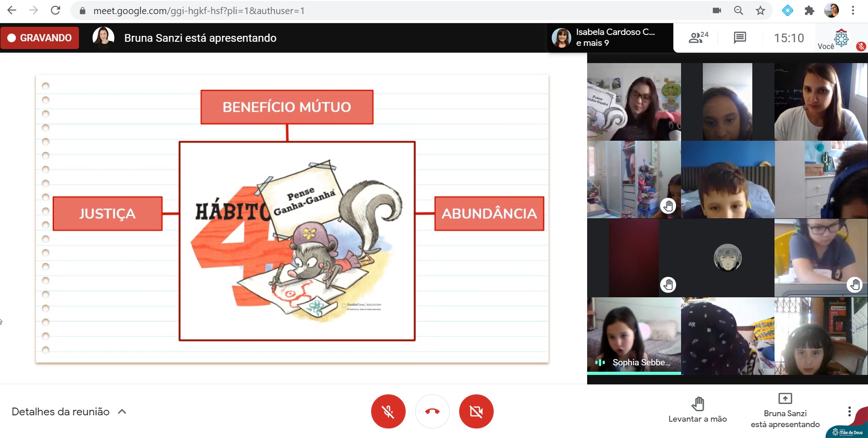
Task: Click the camera indicator in address bar
Action: (717, 10)
